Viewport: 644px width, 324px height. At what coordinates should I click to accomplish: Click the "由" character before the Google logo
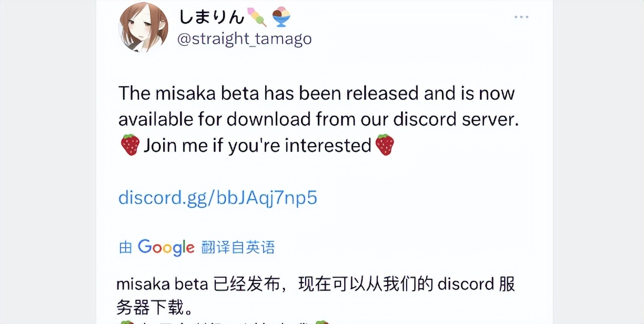point(125,248)
